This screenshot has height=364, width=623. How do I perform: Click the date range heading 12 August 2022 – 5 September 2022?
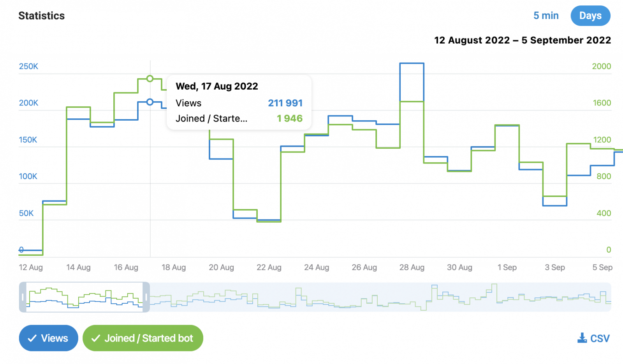click(x=522, y=40)
